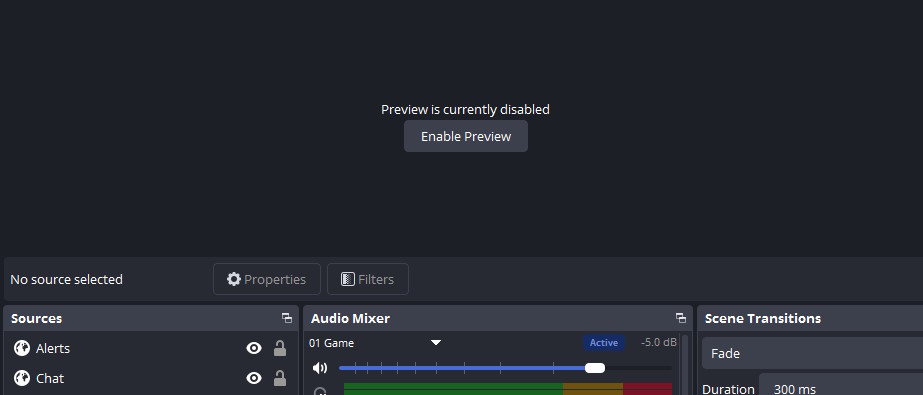The image size is (923, 395).
Task: Open Filters for the selected source
Action: pos(368,279)
